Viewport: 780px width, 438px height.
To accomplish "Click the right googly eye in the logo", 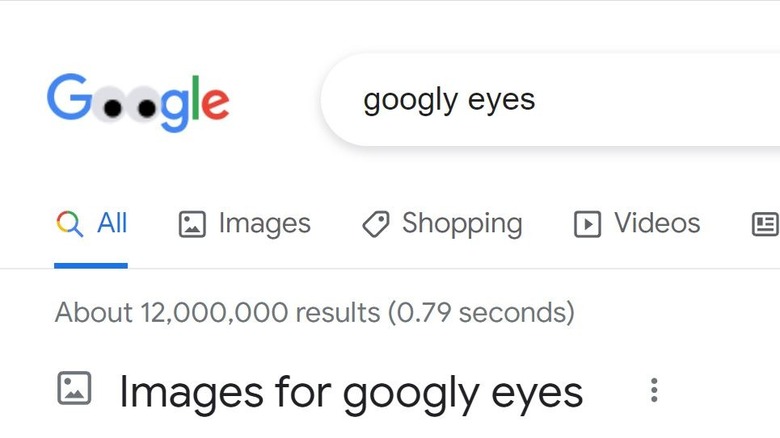I will pos(149,104).
